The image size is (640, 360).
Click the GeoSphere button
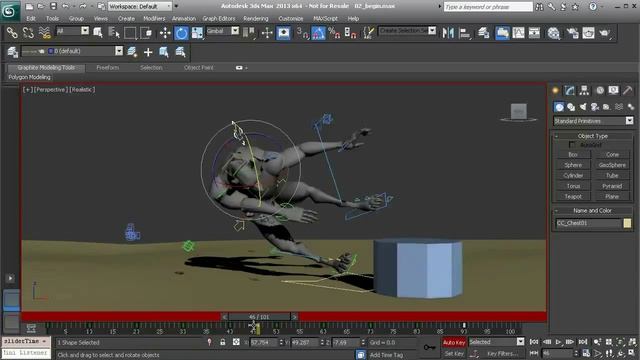(x=612, y=165)
